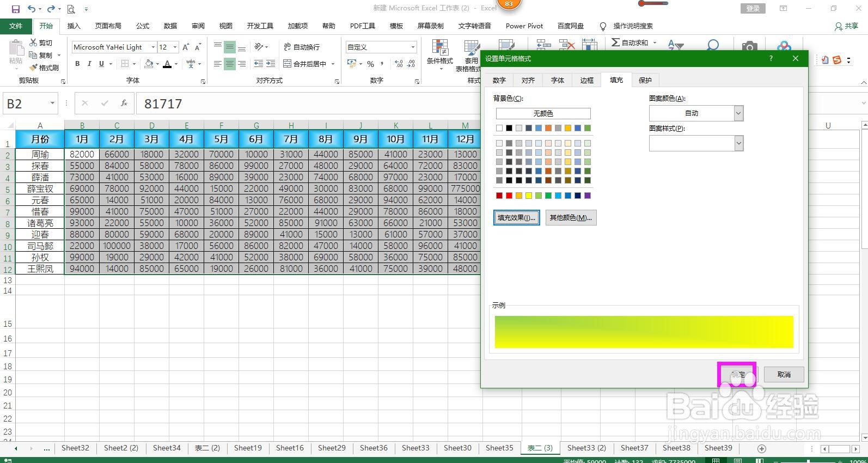This screenshot has height=463, width=868.
Task: Click the 填充效果 (Fill Effects) button
Action: click(x=516, y=217)
